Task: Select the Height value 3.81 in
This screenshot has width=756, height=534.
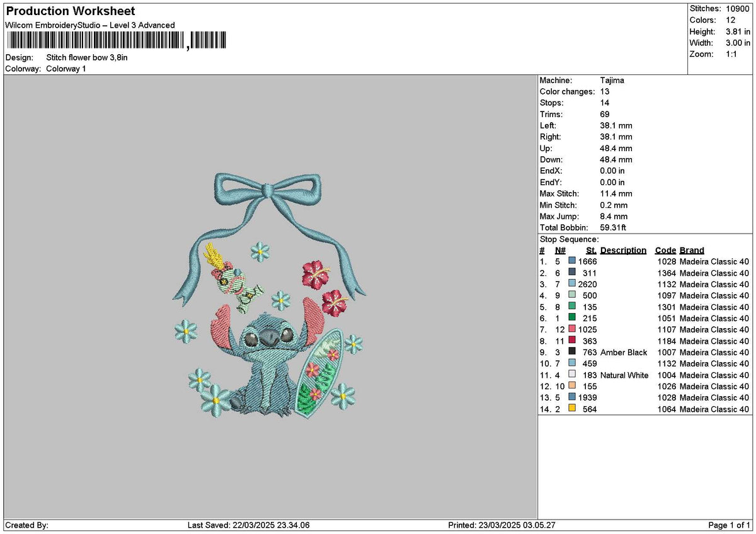Action: (738, 31)
